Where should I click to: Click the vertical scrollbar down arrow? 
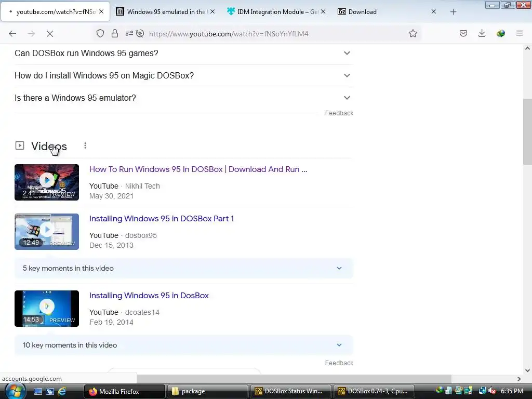pos(527,370)
